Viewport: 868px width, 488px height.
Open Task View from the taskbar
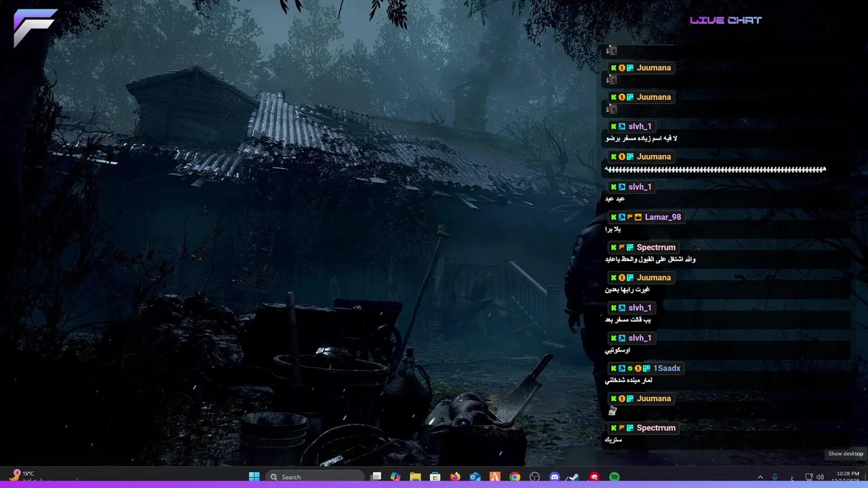pos(376,477)
